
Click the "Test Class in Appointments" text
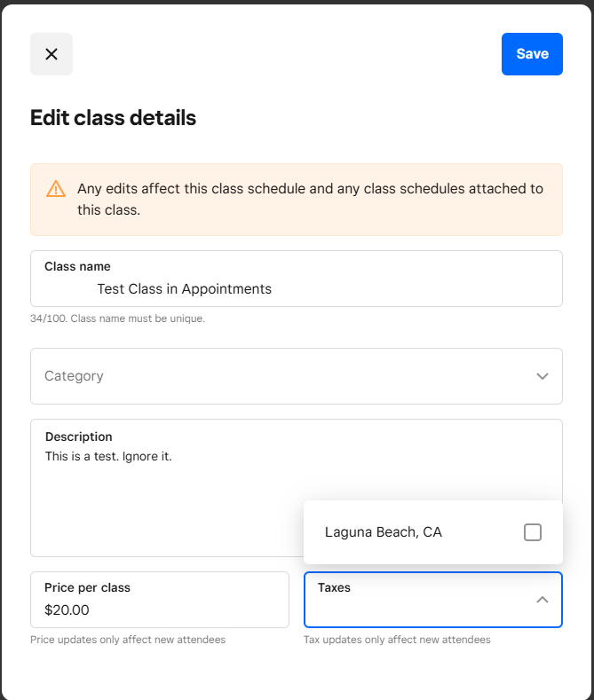(184, 289)
